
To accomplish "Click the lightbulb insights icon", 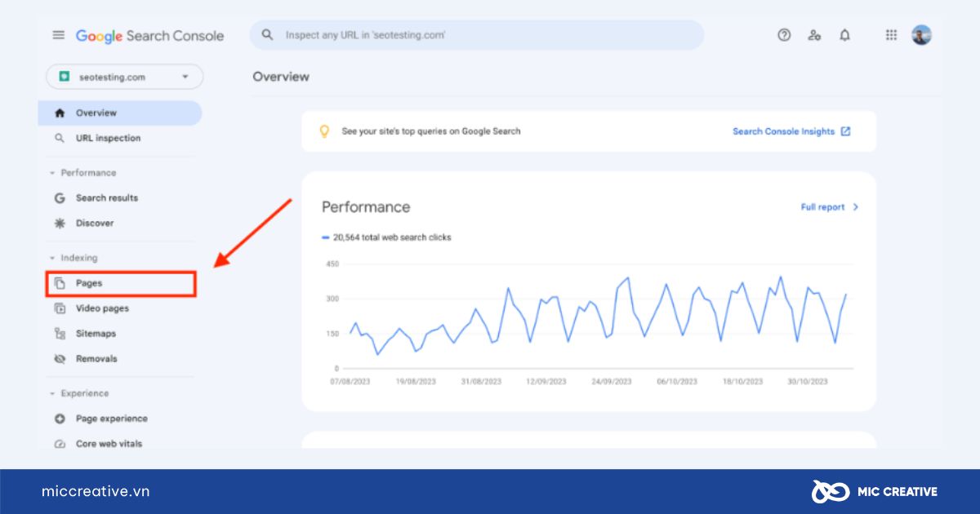I will (x=324, y=131).
